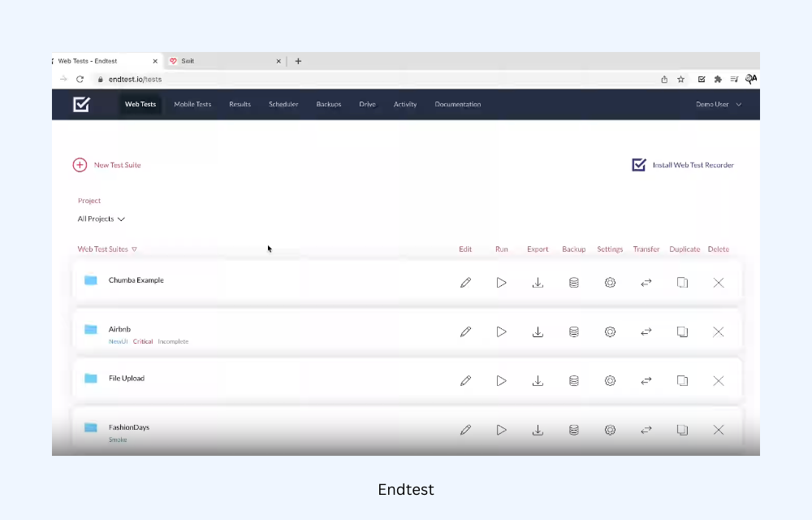
Task: Switch to the Mobile Tests tab
Action: click(192, 104)
